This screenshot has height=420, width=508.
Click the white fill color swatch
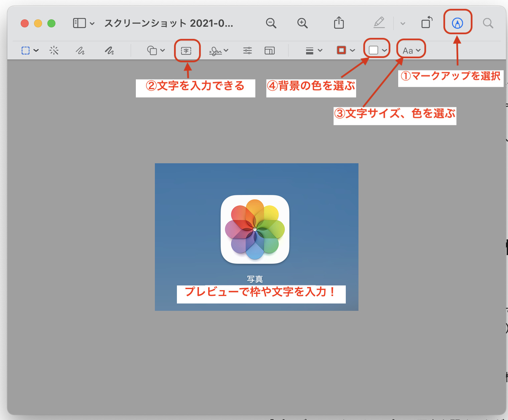click(x=373, y=50)
